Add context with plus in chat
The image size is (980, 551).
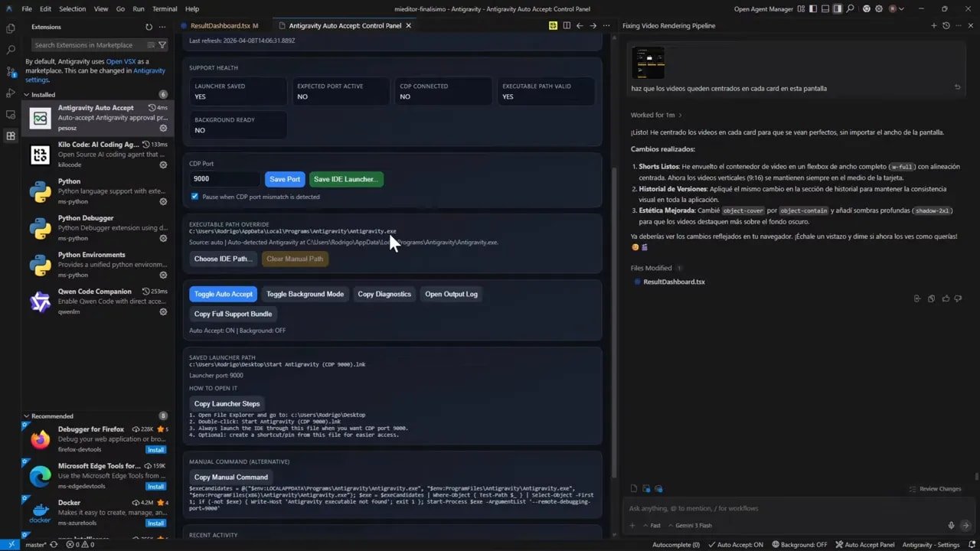632,526
